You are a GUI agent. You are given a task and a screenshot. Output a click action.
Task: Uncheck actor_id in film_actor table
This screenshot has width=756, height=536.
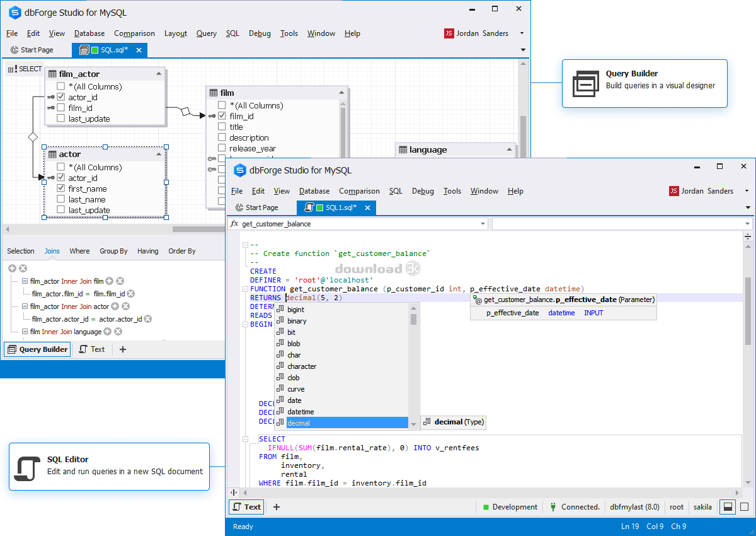pyautogui.click(x=60, y=97)
